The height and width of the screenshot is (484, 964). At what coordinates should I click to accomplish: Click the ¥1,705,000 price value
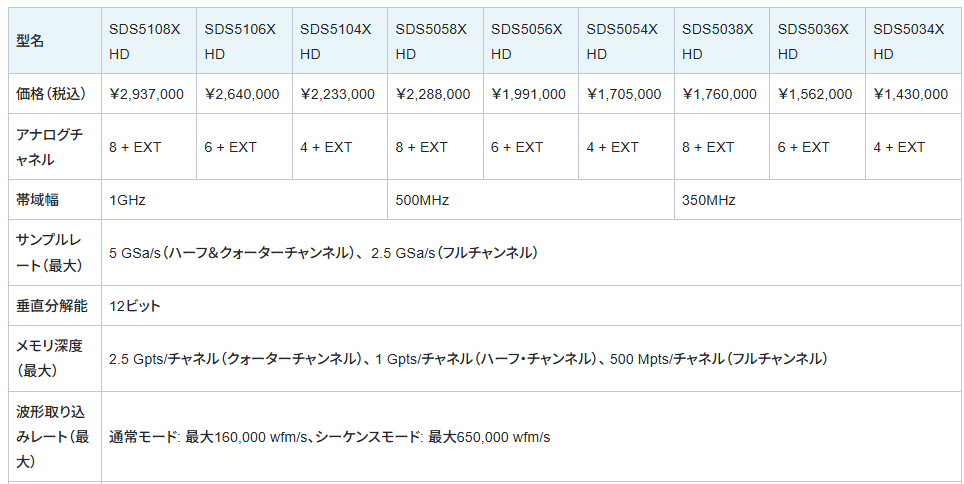pyautogui.click(x=624, y=94)
